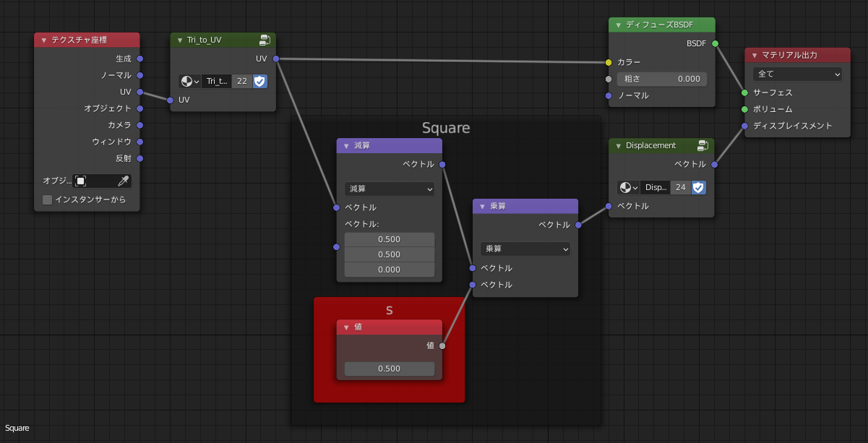Screen dimensions: 868x443
Task: Pick object with eyedropper in テクスチャ座標 node
Action: pyautogui.click(x=123, y=181)
